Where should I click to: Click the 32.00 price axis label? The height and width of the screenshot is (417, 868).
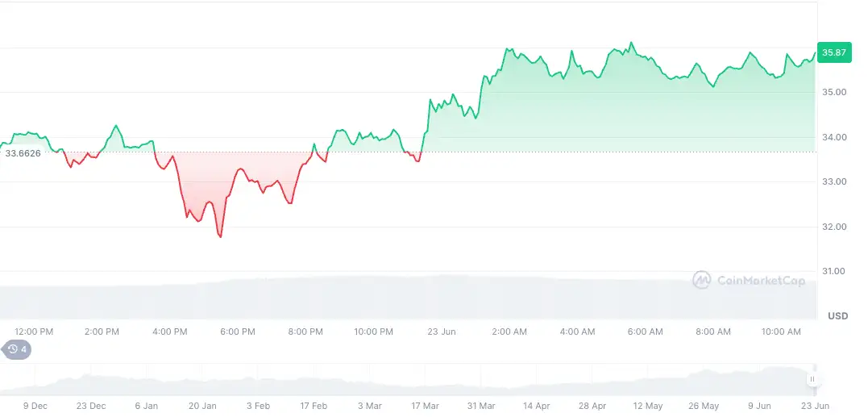834,227
